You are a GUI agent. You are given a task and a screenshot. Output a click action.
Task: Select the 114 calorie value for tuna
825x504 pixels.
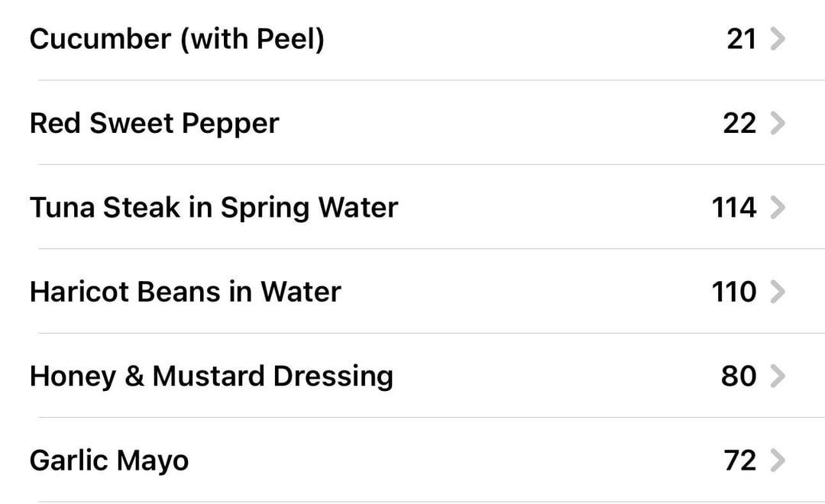pos(734,207)
